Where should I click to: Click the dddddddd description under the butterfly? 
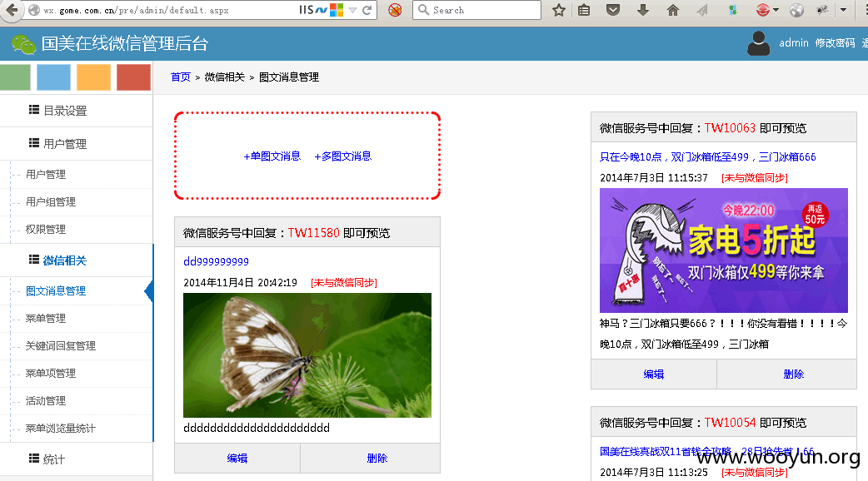click(257, 428)
